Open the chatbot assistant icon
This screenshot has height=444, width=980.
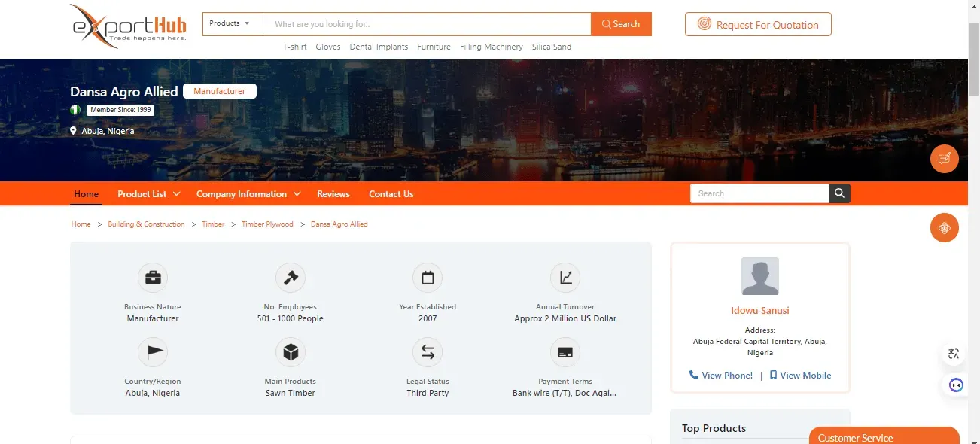coord(956,385)
